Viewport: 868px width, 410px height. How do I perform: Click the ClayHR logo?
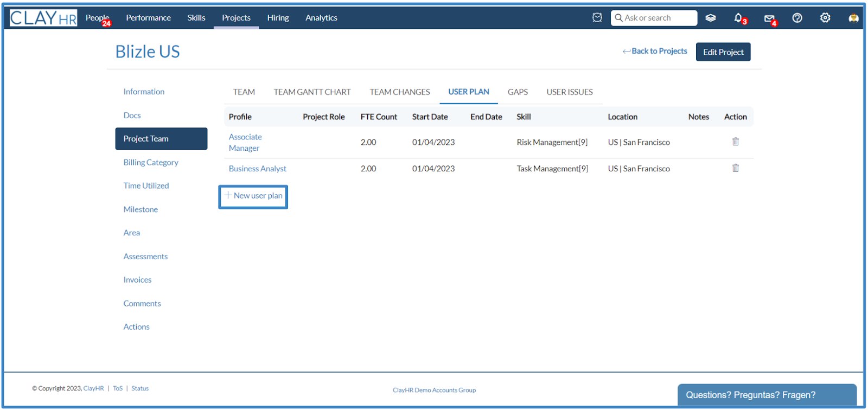43,18
